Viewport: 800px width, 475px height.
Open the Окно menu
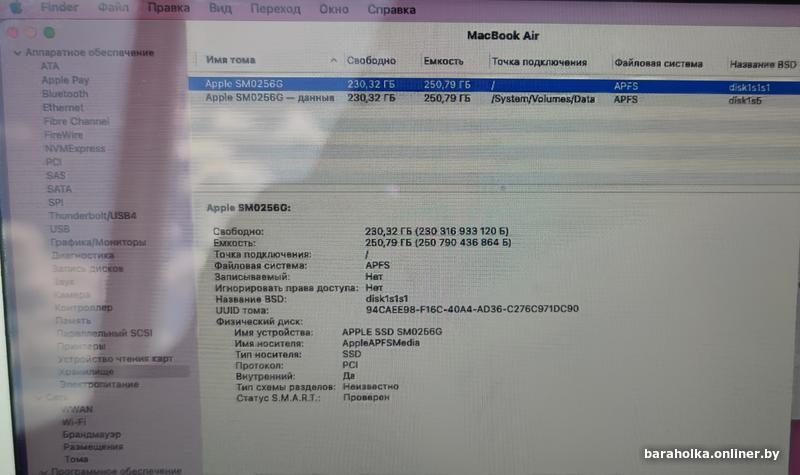(x=334, y=9)
